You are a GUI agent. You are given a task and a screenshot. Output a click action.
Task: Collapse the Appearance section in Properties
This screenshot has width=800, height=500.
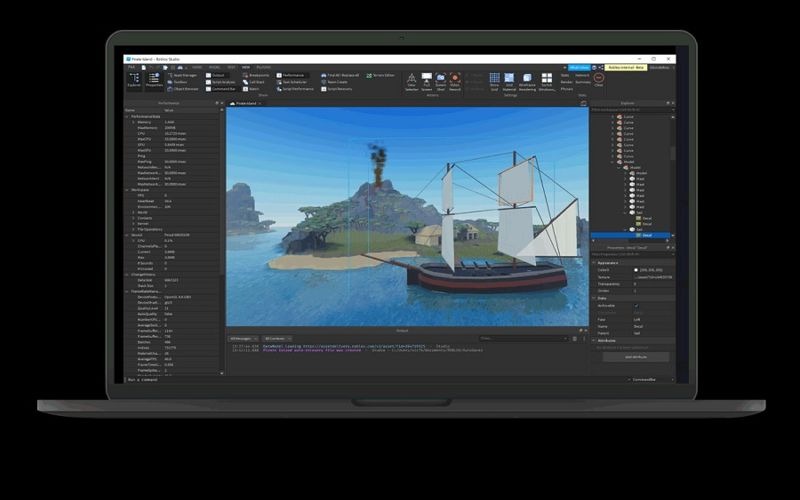tap(594, 263)
